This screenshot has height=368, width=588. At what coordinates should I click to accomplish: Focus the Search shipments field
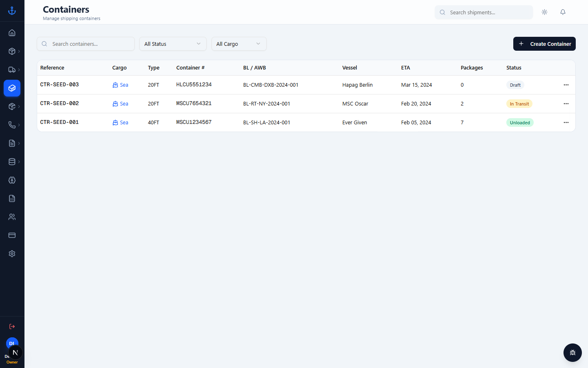point(484,12)
